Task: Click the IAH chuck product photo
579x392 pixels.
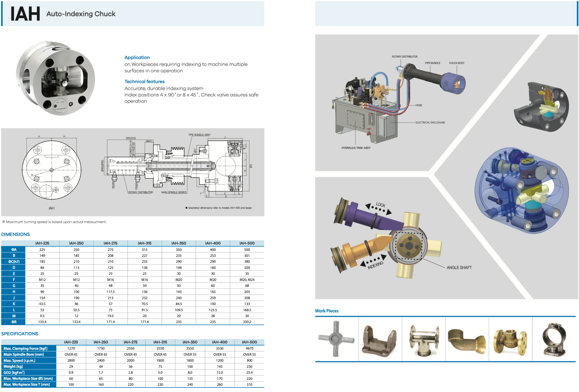Action: tap(56, 78)
